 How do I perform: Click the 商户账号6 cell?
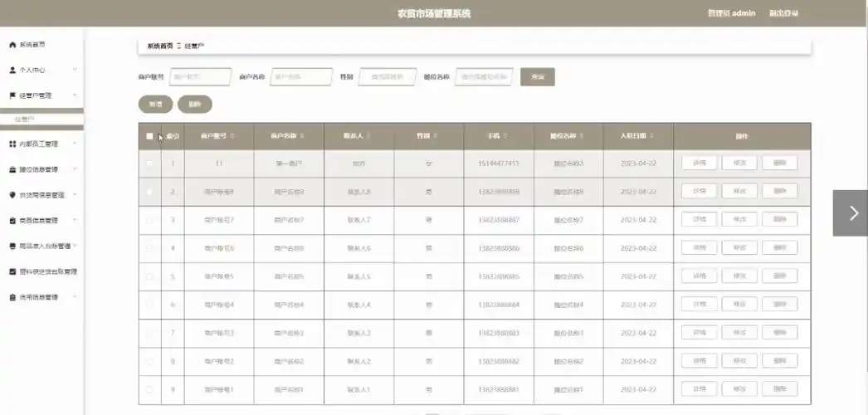(x=219, y=248)
